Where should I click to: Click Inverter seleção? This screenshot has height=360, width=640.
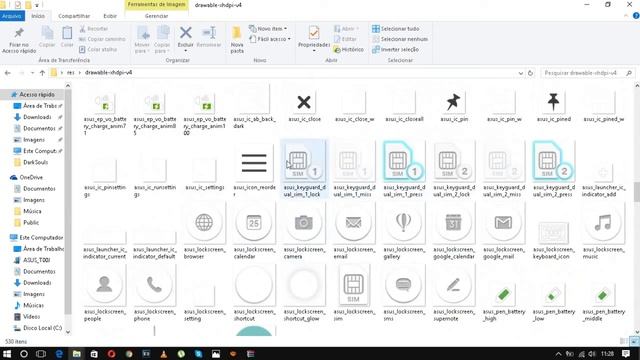(x=395, y=49)
